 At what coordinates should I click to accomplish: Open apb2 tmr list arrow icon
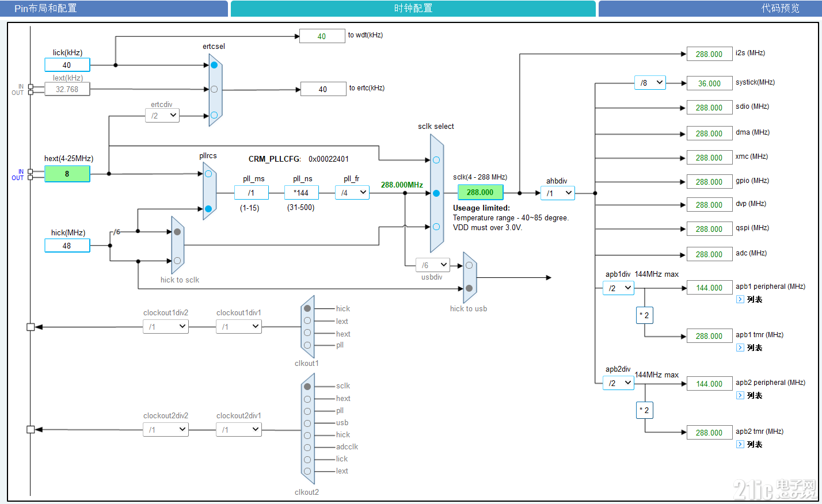tap(740, 444)
